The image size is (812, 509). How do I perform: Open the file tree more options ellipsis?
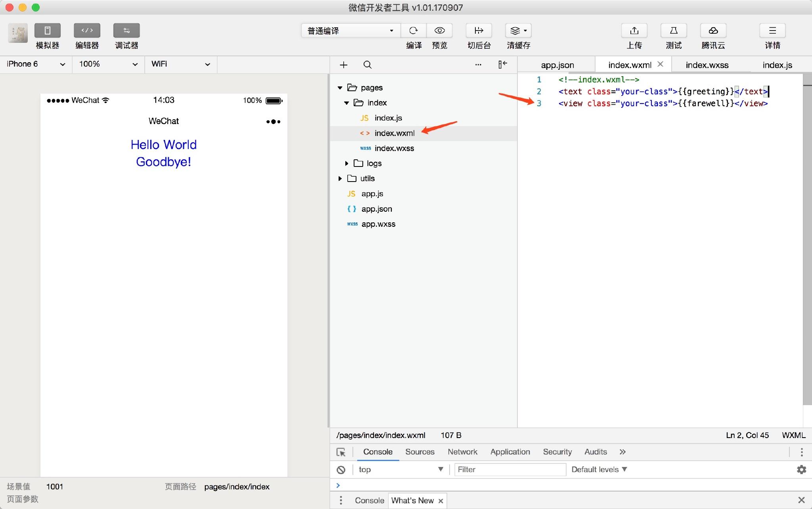(478, 65)
